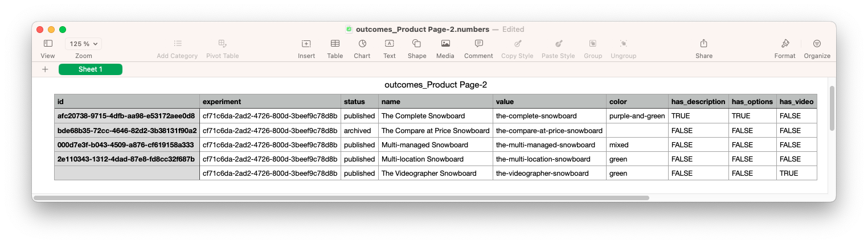This screenshot has height=244, width=868.
Task: Select the id column header
Action: 127,101
